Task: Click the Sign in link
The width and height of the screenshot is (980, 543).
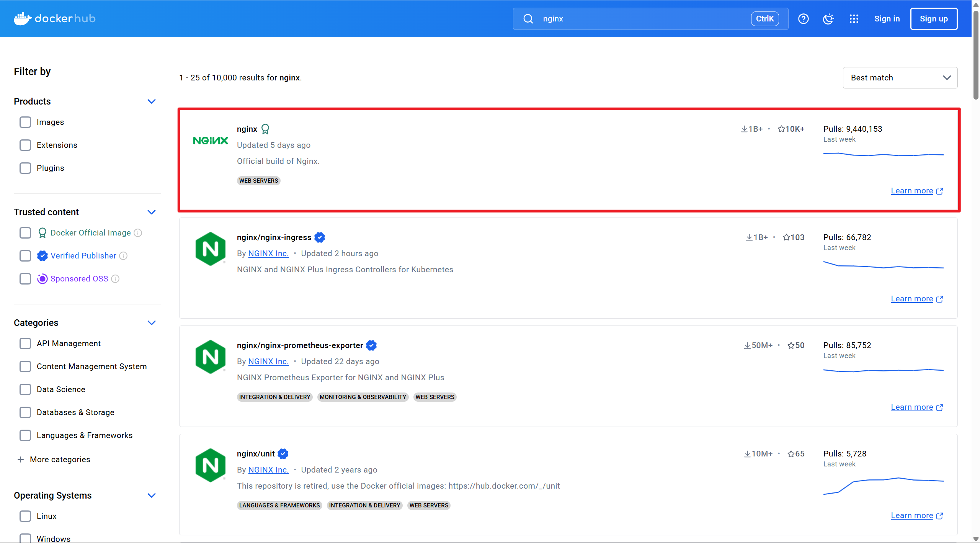Action: [887, 19]
